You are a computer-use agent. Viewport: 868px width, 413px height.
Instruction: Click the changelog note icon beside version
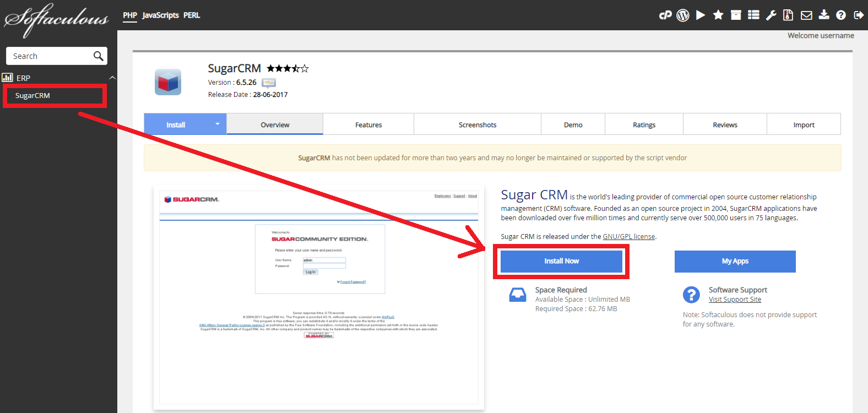(x=269, y=83)
